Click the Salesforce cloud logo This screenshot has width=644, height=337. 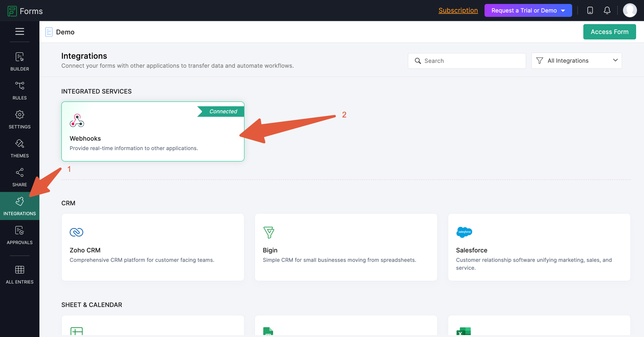tap(464, 232)
